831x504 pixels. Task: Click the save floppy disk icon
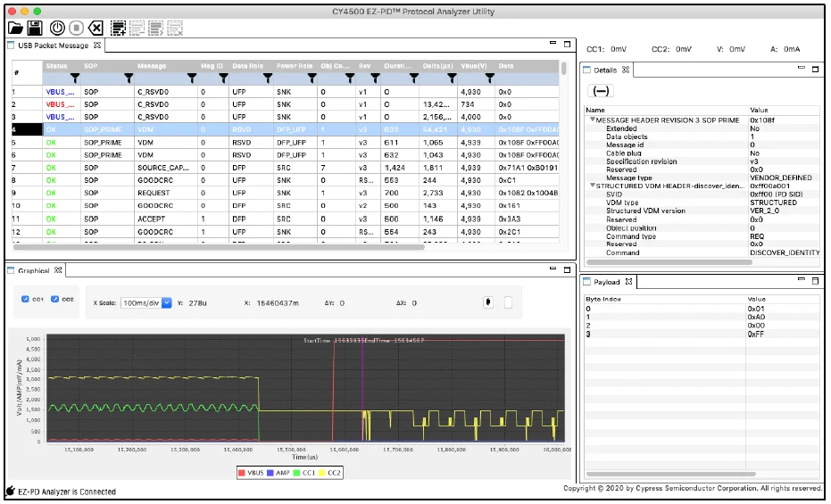34,28
